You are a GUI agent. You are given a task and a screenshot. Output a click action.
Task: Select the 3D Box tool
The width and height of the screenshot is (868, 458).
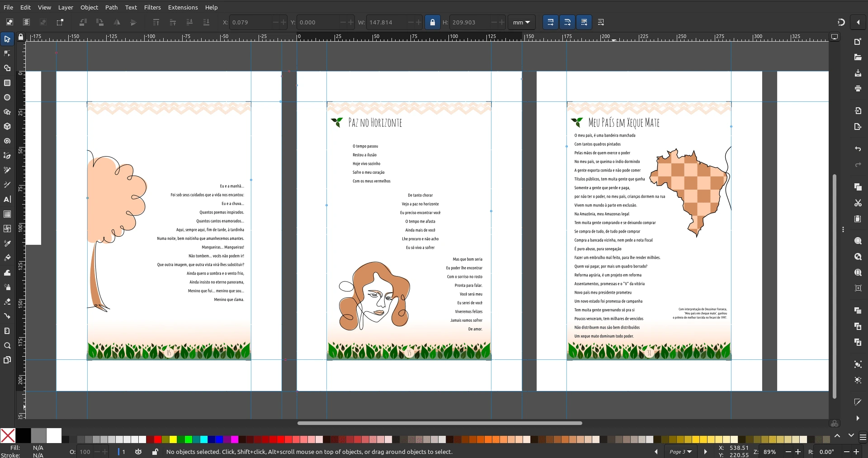pyautogui.click(x=7, y=126)
